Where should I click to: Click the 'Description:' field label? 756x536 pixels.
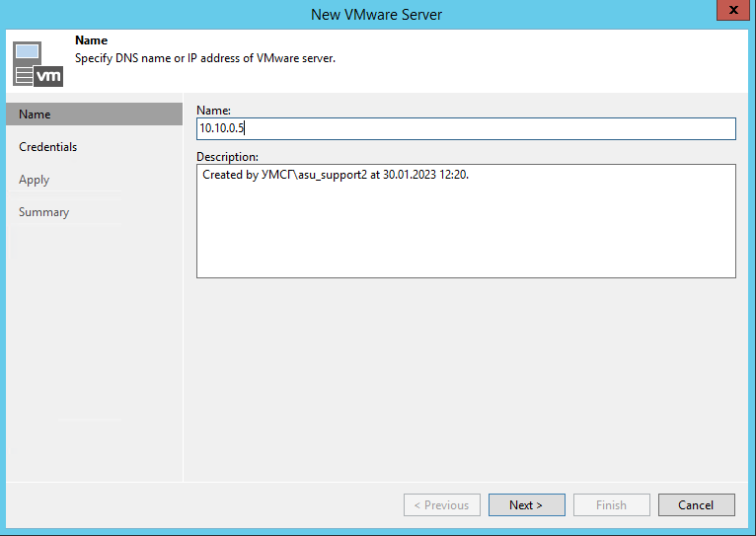tap(227, 157)
